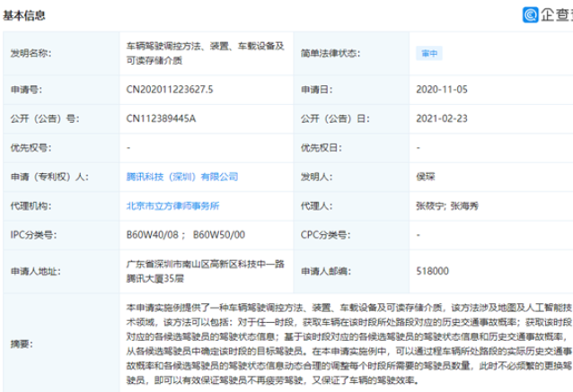
Task: Select the IPC classification B60W40/08
Action: pyautogui.click(x=152, y=235)
